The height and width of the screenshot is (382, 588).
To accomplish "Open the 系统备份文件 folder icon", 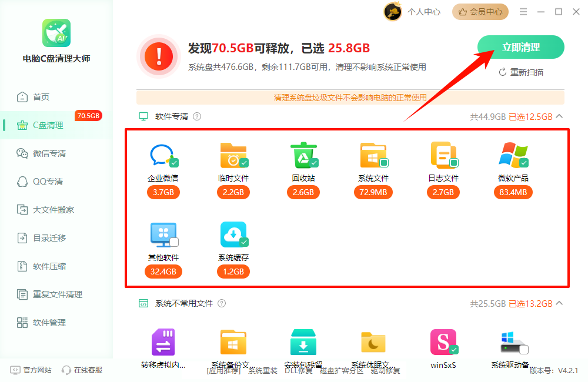I will (x=233, y=342).
